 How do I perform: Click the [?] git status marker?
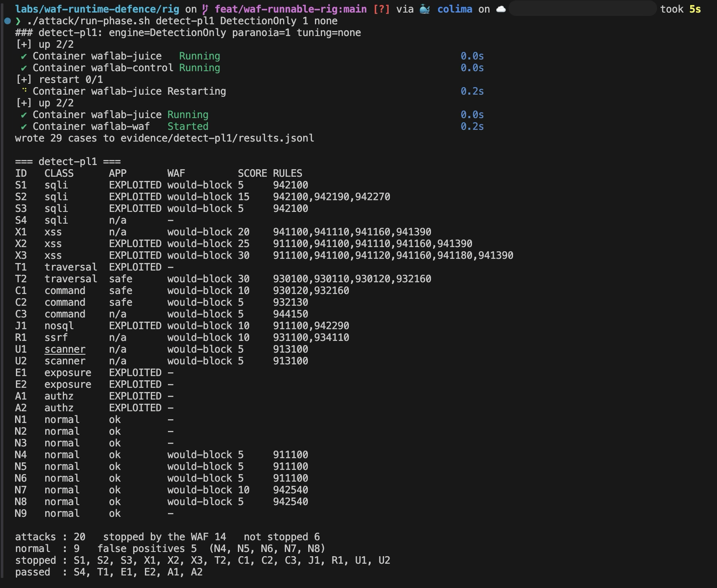point(382,9)
